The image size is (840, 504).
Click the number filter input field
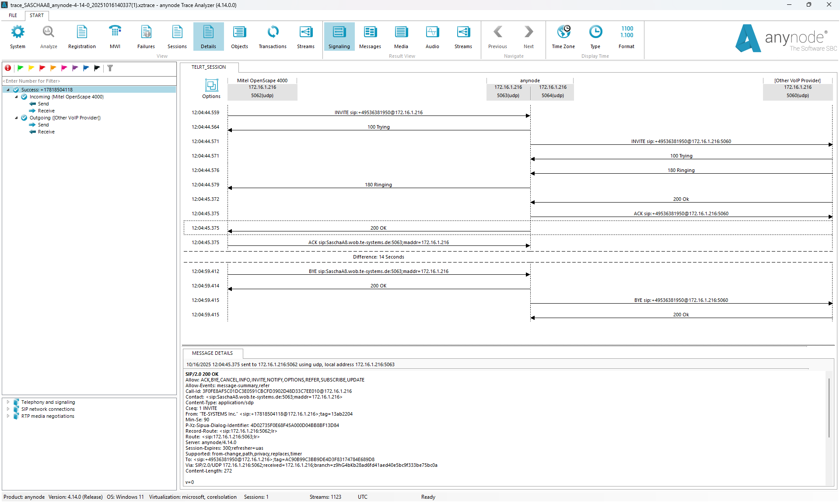[87, 81]
